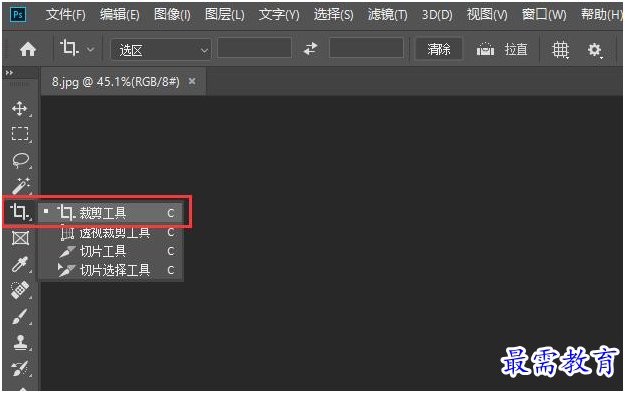Image resolution: width=625 pixels, height=393 pixels.
Task: Click the 拉直 straighten button
Action: click(x=502, y=49)
